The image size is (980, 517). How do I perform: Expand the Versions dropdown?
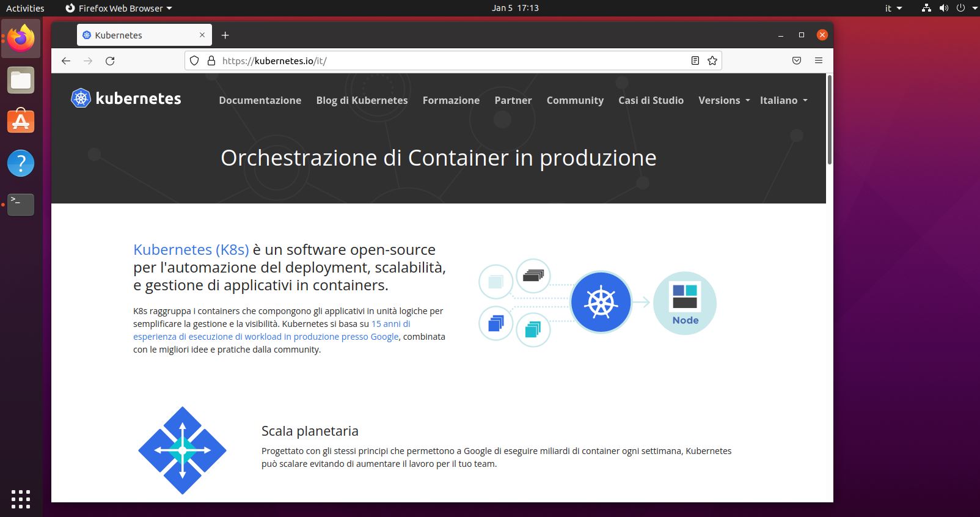point(724,100)
